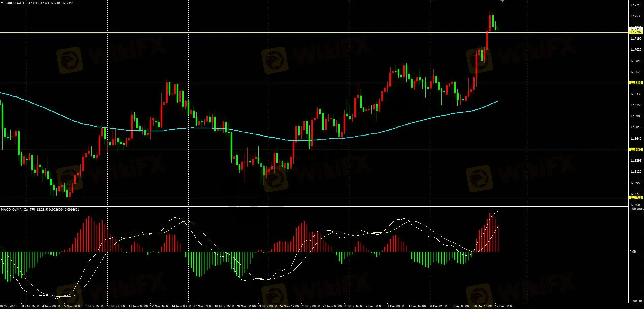The height and width of the screenshot is (309, 644).
Task: Click the 1.17710 price scale value
Action: tap(636, 5)
